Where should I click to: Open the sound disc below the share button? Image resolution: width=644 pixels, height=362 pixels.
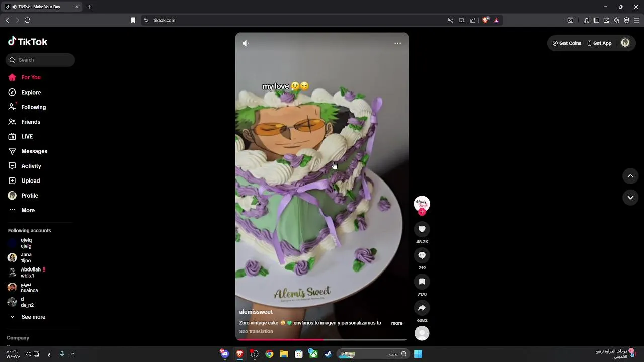(422, 333)
